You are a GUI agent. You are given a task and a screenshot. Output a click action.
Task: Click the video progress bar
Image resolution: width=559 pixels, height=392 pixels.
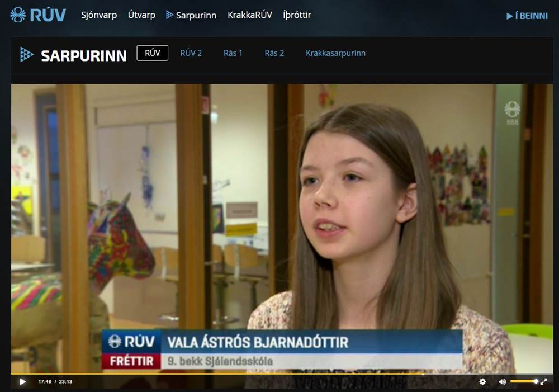[224, 373]
